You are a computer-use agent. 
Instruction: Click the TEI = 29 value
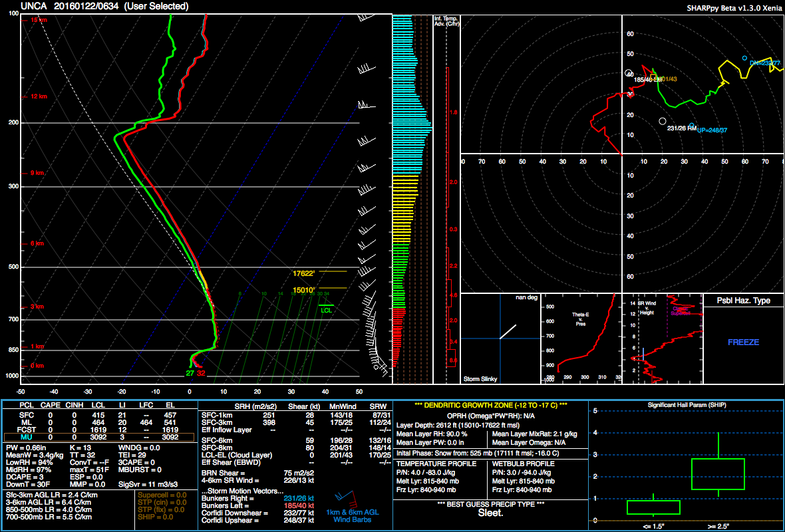pos(133,456)
